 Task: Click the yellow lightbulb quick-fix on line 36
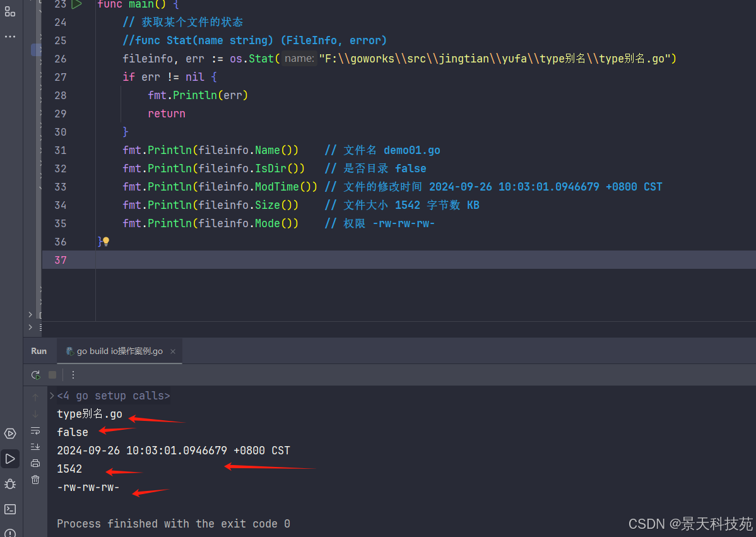(x=106, y=242)
